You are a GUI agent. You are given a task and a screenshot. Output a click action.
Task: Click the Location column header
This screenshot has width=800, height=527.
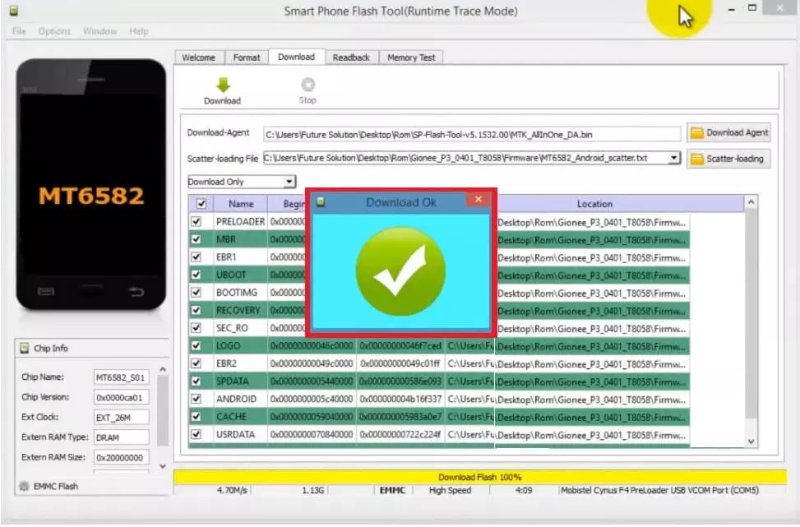tap(594, 204)
